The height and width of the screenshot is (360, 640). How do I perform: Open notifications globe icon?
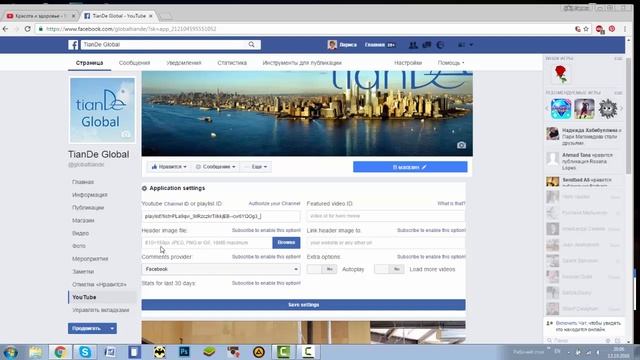440,45
